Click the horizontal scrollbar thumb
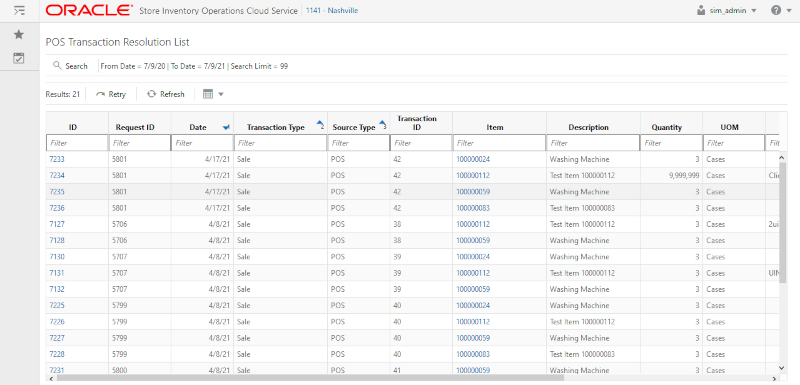The width and height of the screenshot is (800, 385). click(310, 379)
